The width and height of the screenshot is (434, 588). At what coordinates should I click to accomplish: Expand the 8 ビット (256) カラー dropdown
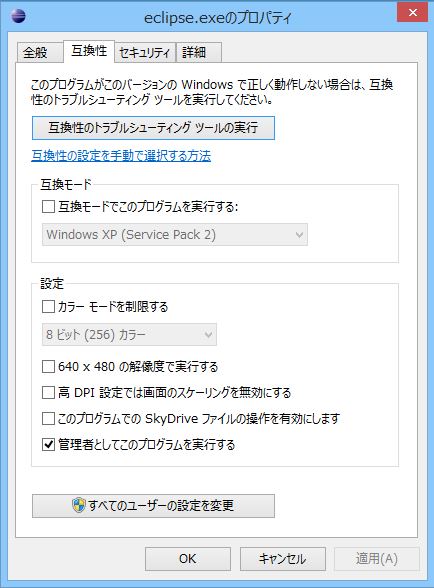pyautogui.click(x=129, y=334)
